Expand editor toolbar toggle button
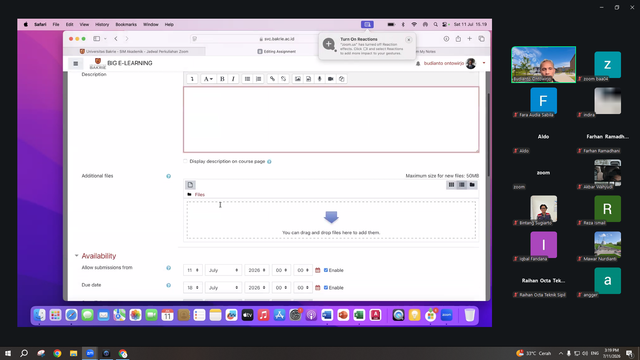Viewport: 640px width, 360px height. point(192,79)
